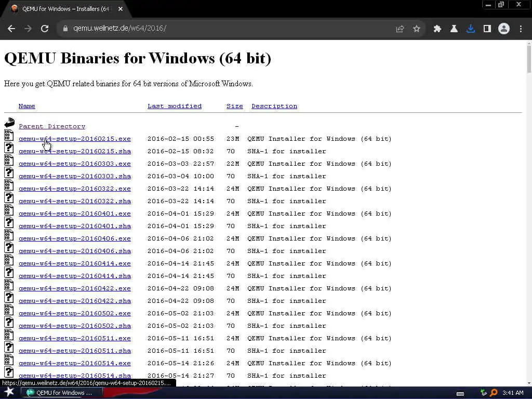Open qemu-w64-setup-20160322.sha file
Screen dimensions: 532x399
pos(75,201)
